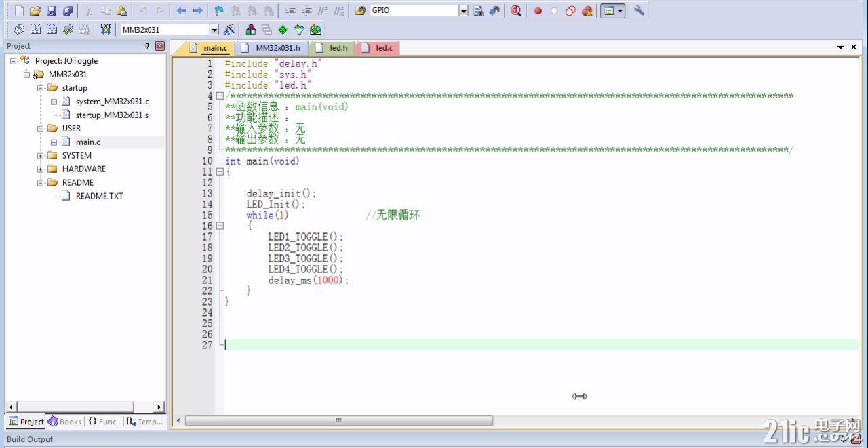Open the find text GPIO dropdown arrow

point(464,11)
